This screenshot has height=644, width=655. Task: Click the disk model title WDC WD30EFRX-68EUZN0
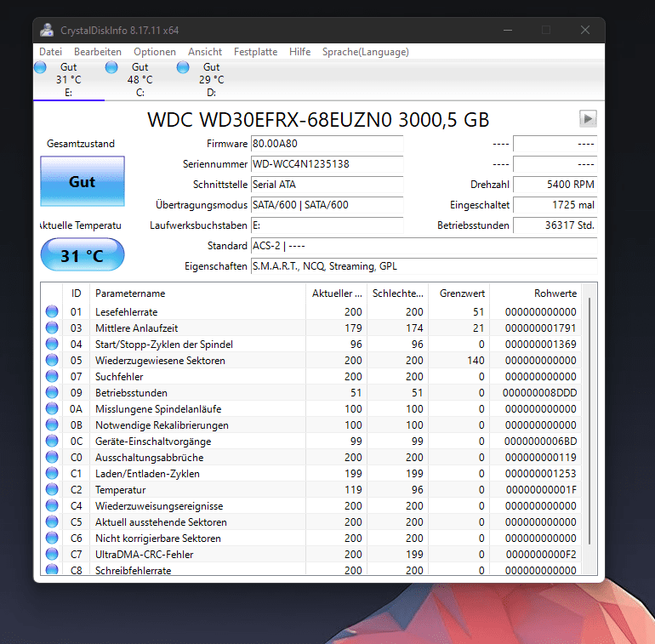tap(270, 119)
